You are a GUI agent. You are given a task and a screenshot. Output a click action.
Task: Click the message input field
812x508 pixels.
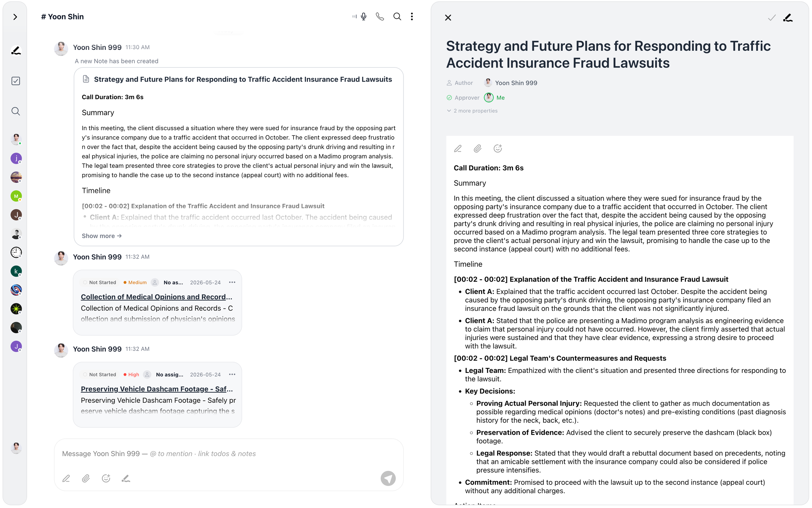tap(229, 453)
